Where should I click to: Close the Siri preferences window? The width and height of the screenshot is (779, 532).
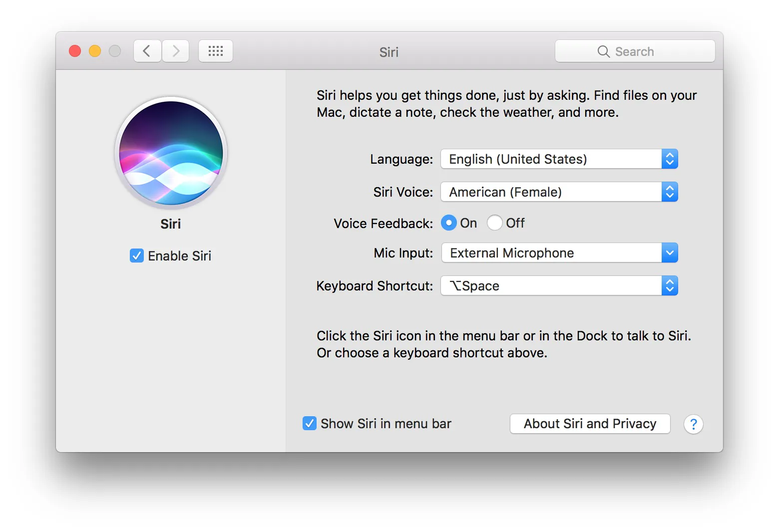point(75,51)
